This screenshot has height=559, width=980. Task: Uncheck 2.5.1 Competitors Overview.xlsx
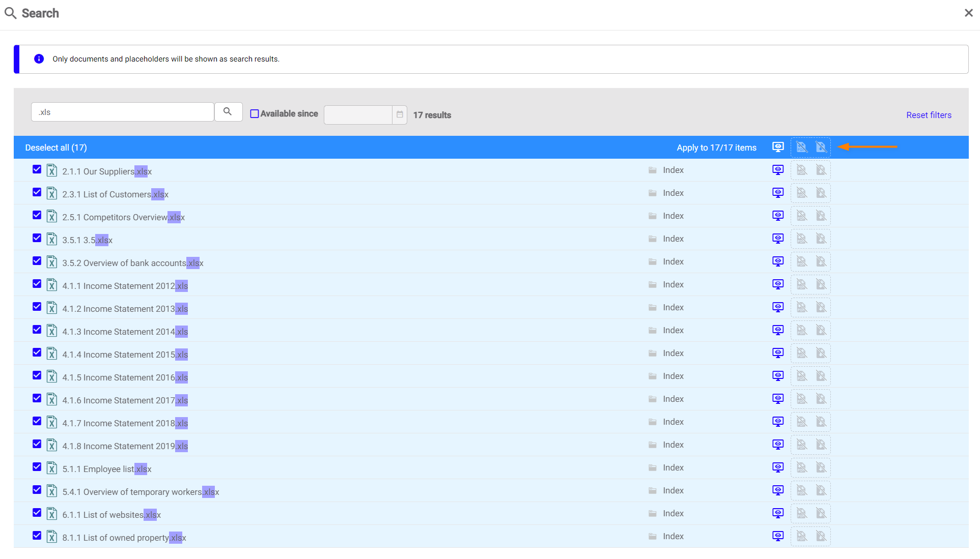point(37,215)
